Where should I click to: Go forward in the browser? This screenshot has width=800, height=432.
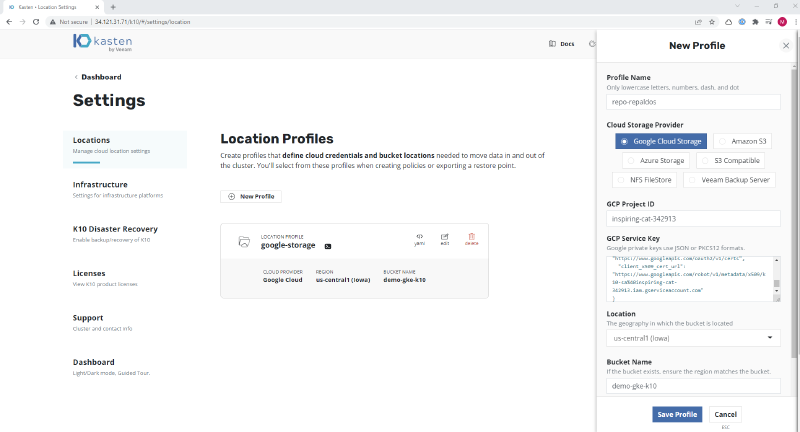[22, 22]
